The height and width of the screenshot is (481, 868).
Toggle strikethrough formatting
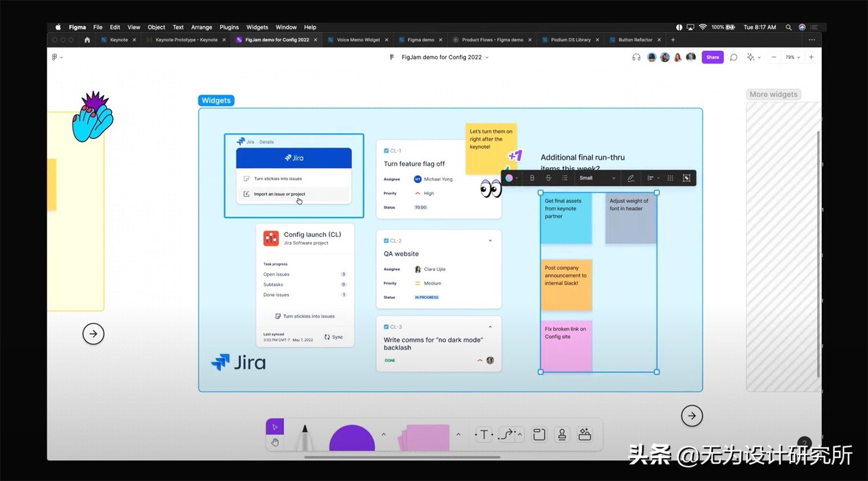[548, 177]
